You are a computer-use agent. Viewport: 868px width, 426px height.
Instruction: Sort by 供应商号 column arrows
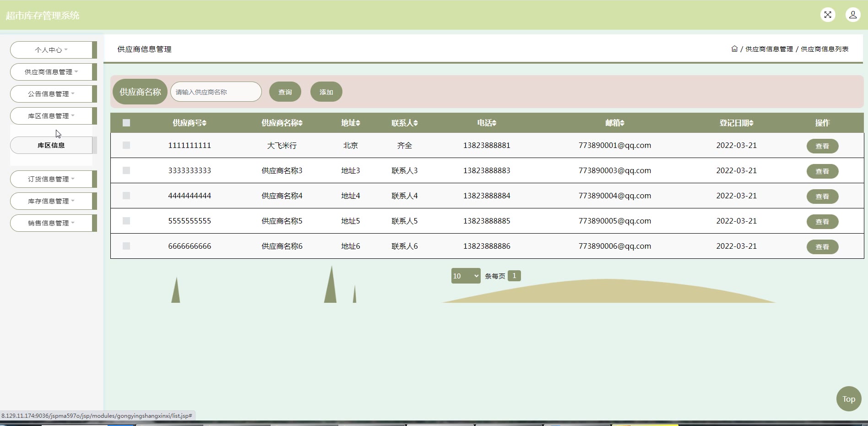pos(204,123)
